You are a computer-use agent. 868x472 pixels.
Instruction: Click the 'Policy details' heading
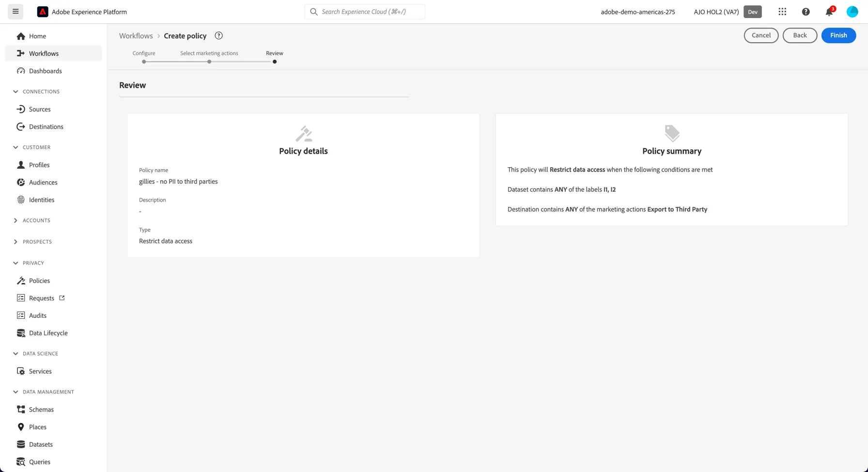point(303,151)
